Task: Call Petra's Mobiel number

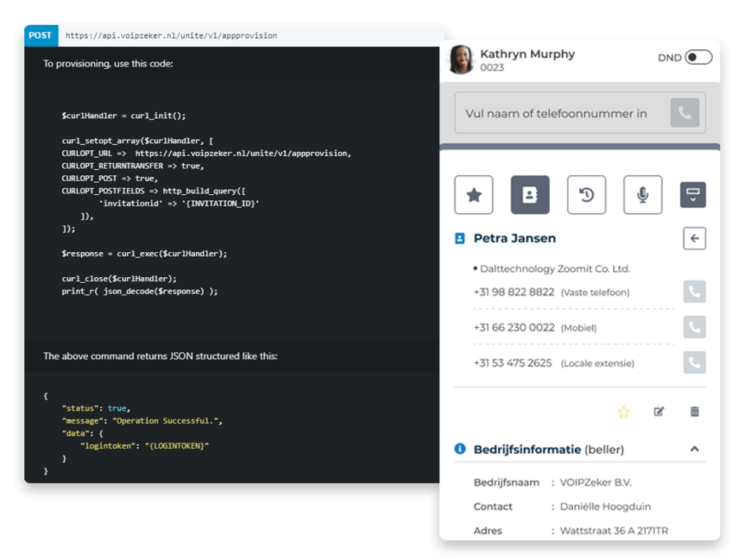Action: pos(694,327)
